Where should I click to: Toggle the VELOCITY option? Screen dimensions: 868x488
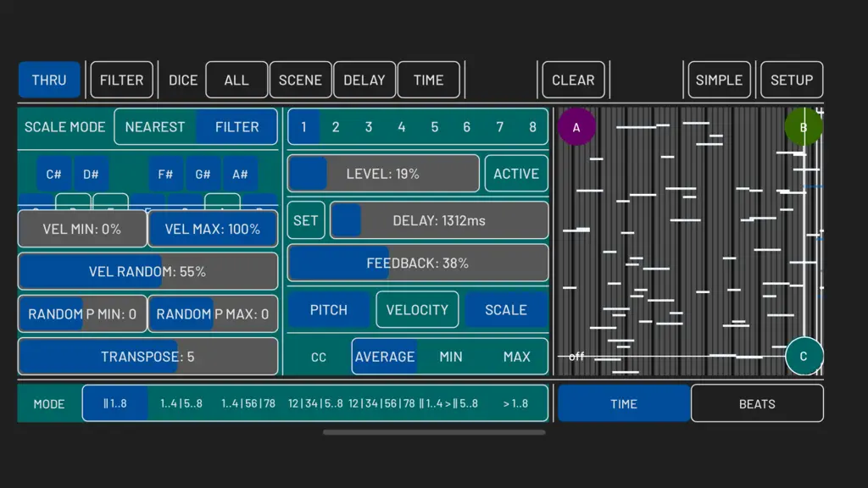(417, 310)
